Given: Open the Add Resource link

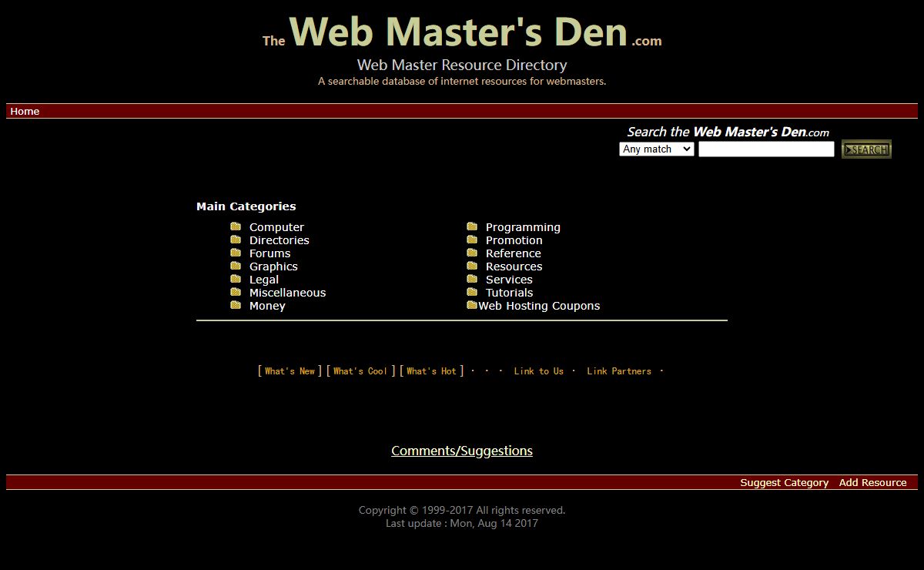Looking at the screenshot, I should click(x=872, y=483).
